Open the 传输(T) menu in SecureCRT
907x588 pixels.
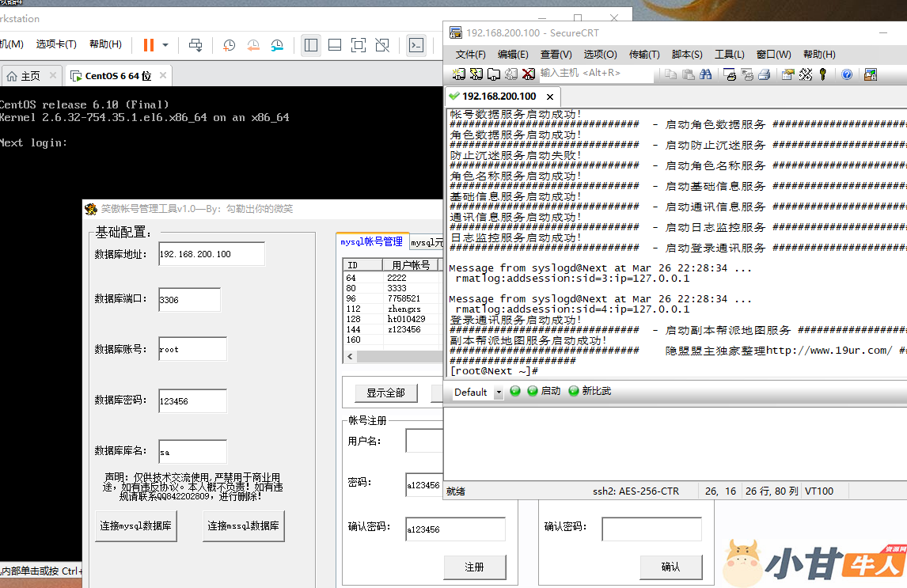[x=643, y=55]
